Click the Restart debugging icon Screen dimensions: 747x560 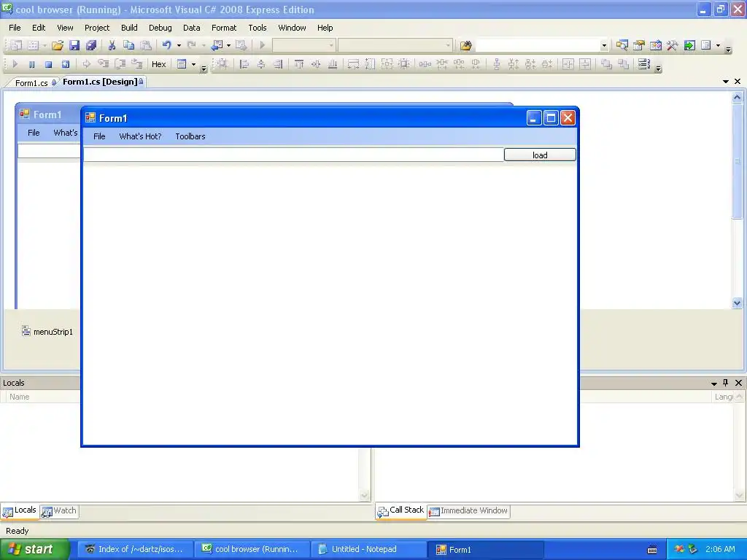click(65, 64)
